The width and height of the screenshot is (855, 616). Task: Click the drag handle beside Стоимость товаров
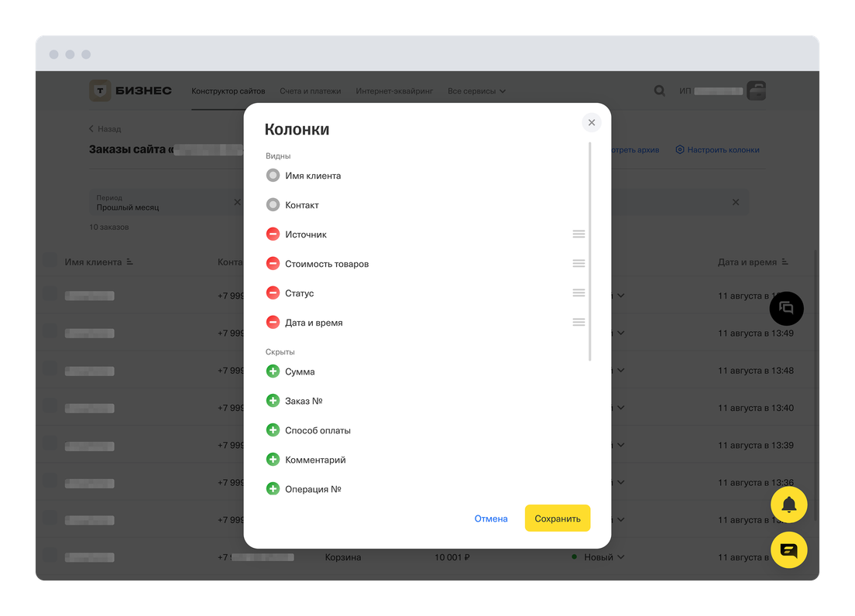point(579,264)
